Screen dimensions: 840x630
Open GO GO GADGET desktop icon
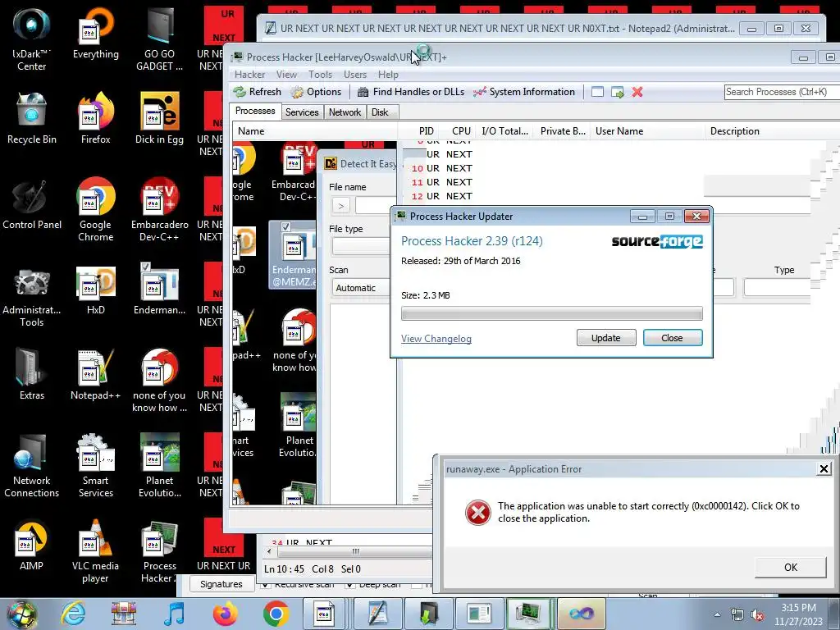pos(159,39)
